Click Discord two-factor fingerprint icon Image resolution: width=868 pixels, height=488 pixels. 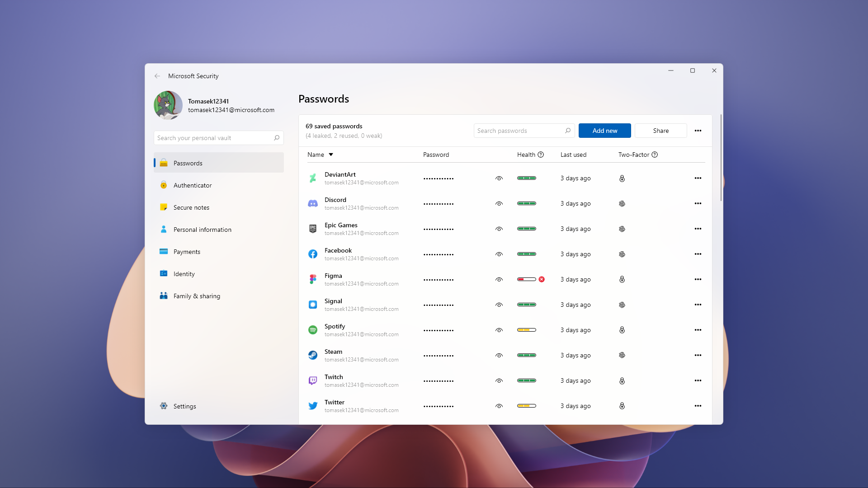click(622, 204)
